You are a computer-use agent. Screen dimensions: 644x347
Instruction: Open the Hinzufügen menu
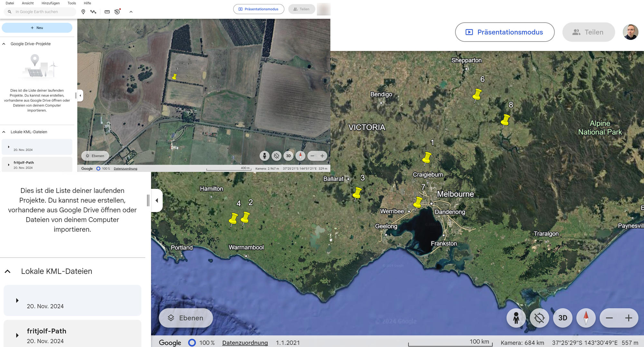click(50, 3)
